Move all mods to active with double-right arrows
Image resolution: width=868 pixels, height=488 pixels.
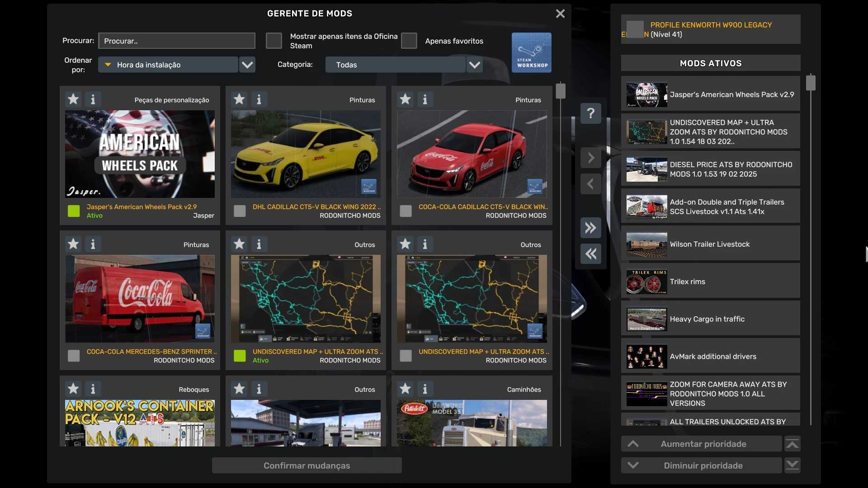coord(590,228)
